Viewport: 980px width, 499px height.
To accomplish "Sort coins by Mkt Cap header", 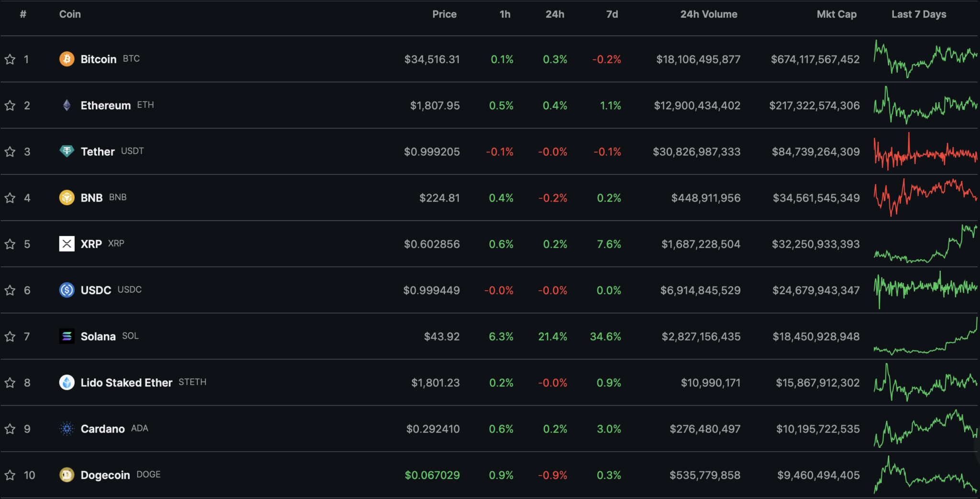I will [x=836, y=14].
